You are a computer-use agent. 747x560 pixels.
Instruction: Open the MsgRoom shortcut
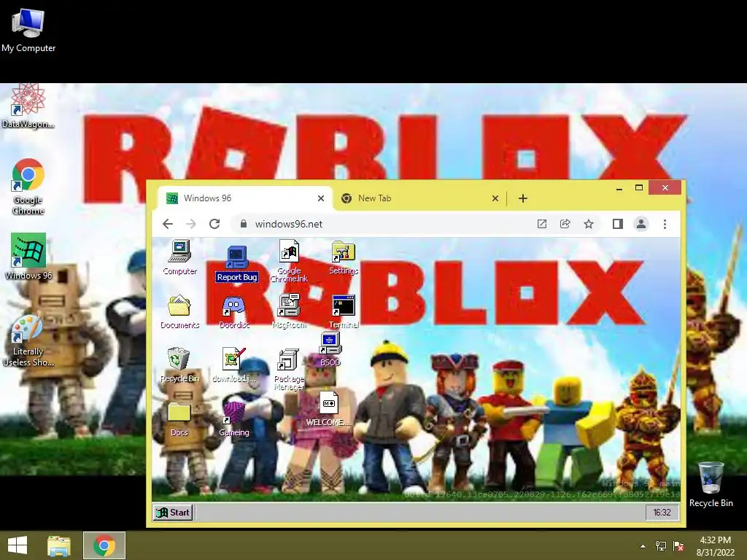[x=289, y=312]
